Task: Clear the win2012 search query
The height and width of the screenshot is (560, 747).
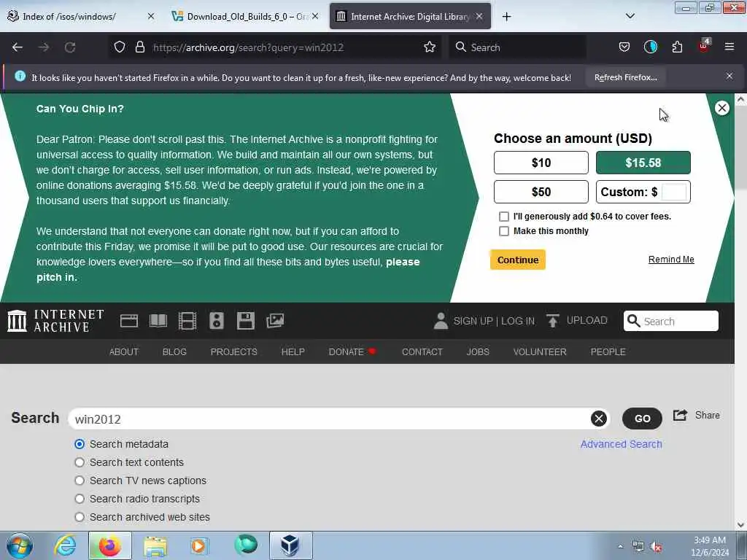Action: pyautogui.click(x=599, y=419)
